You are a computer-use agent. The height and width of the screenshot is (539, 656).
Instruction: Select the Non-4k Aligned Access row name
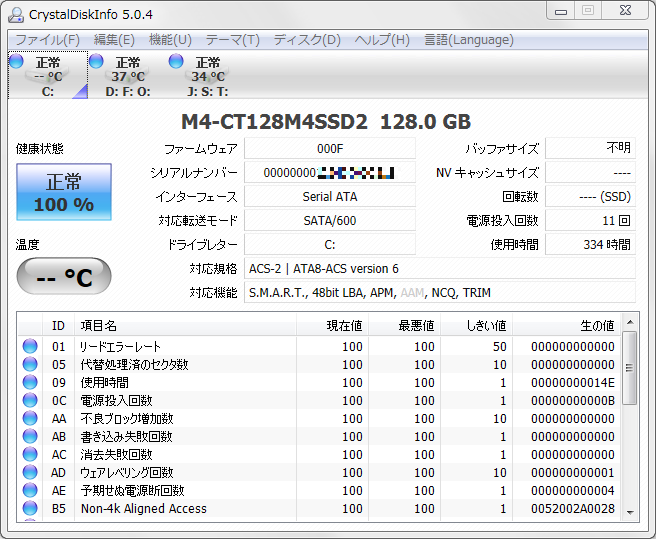point(144,508)
